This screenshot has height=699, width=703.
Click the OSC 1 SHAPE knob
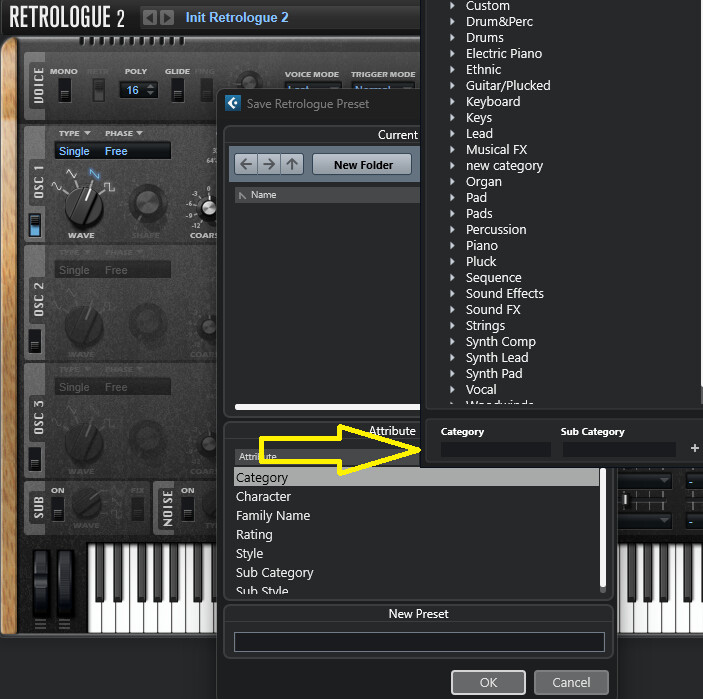(x=147, y=203)
